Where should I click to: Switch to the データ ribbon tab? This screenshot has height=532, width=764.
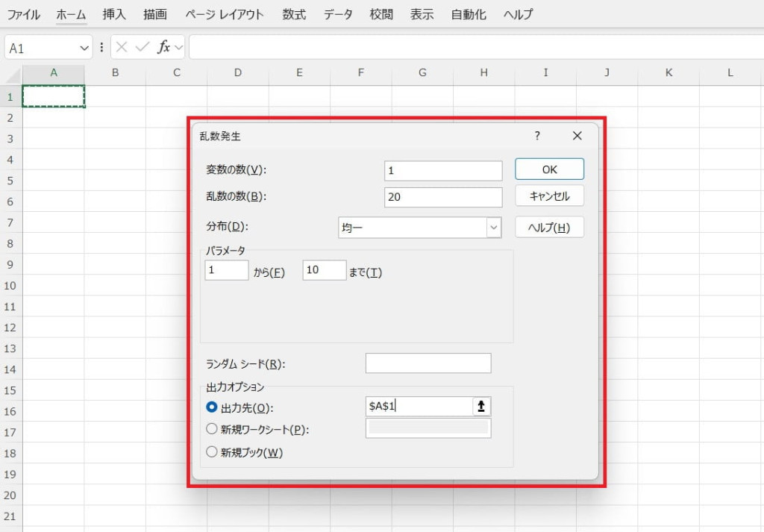click(338, 14)
